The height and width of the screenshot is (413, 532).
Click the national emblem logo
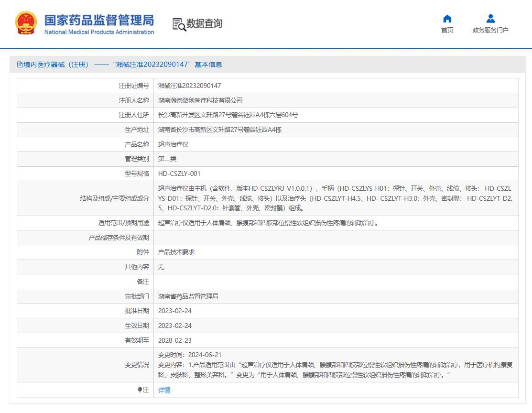tap(26, 23)
